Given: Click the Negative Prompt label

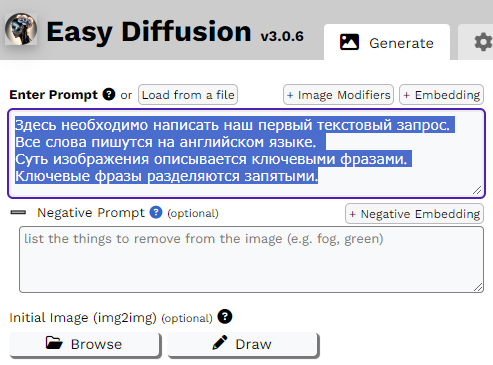Looking at the screenshot, I should [x=91, y=213].
